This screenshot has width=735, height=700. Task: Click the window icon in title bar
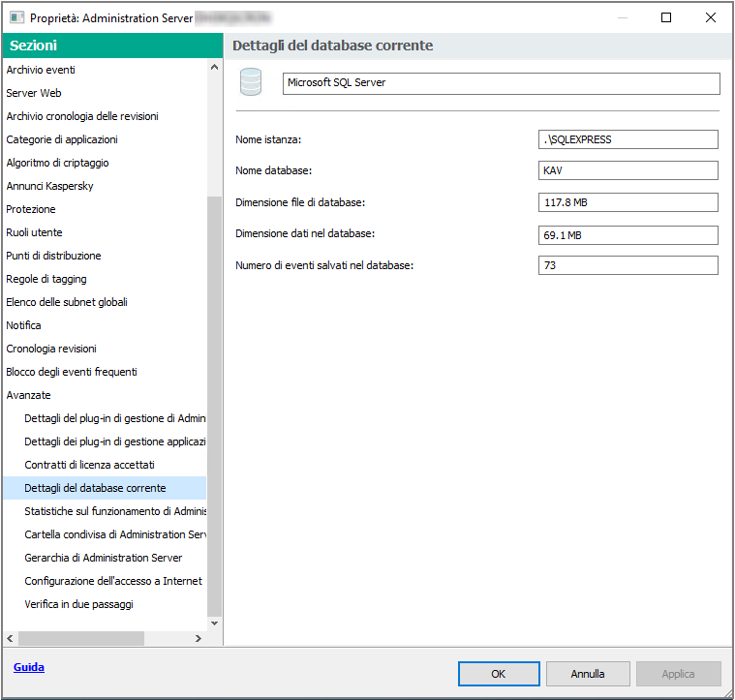click(16, 17)
